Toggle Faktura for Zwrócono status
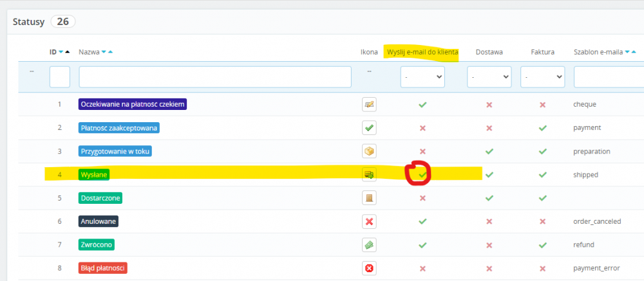The height and width of the screenshot is (281, 644). pos(542,245)
